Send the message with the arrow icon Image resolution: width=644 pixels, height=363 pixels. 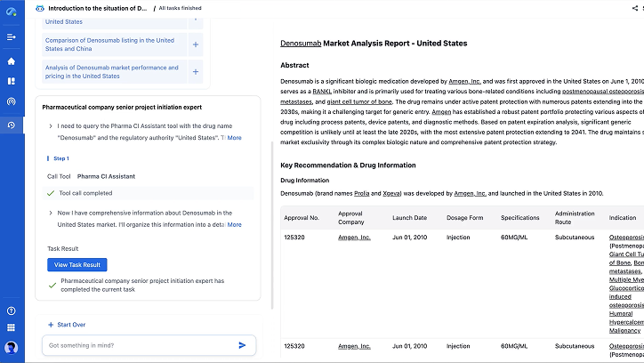[x=242, y=345]
